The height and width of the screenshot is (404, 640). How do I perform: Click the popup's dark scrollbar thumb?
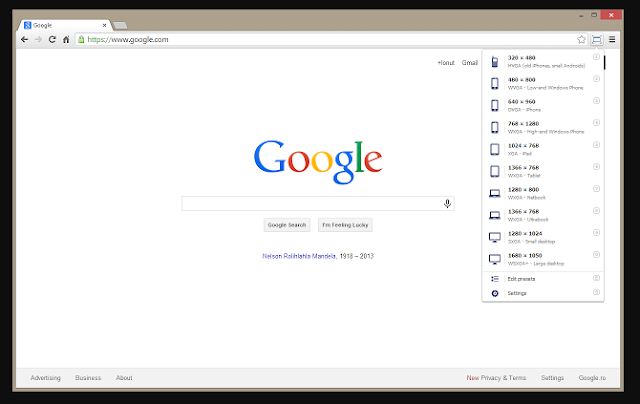point(604,62)
